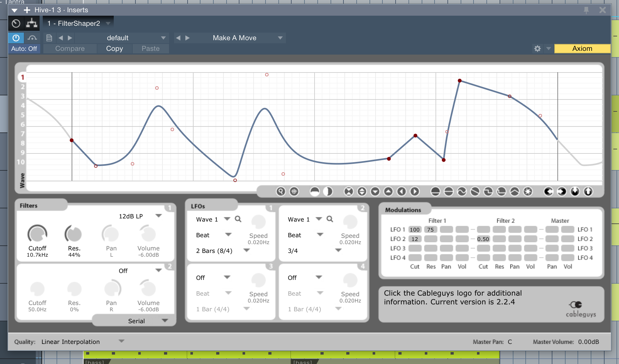
Task: Open the 2 Bars (8/4) length dropdown
Action: (x=246, y=250)
